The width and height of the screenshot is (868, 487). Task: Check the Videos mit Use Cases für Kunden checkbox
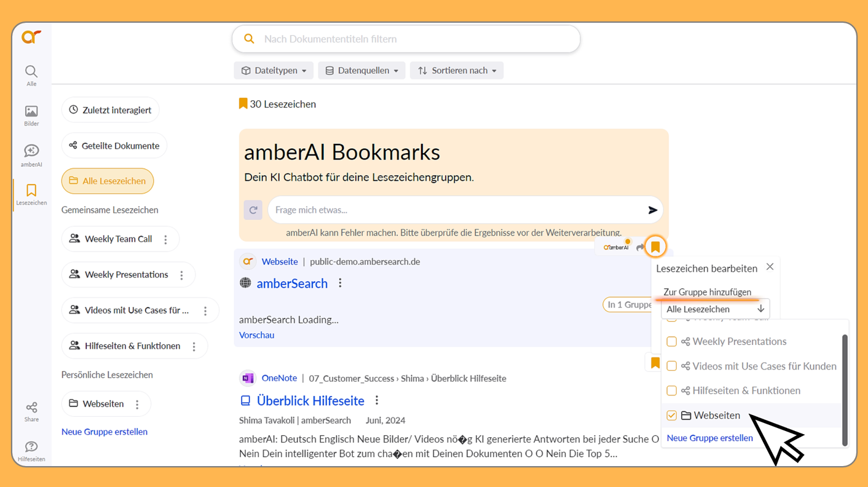[x=671, y=366]
